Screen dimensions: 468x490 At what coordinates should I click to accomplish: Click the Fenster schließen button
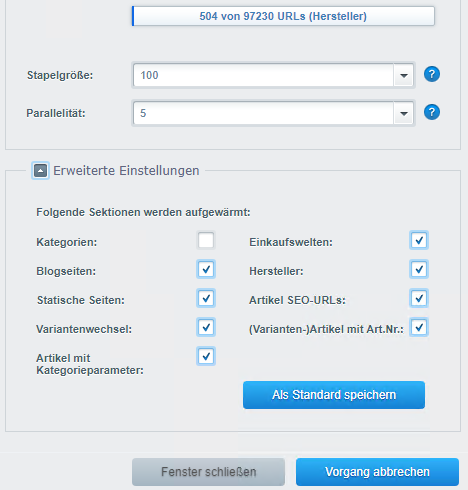(x=208, y=472)
